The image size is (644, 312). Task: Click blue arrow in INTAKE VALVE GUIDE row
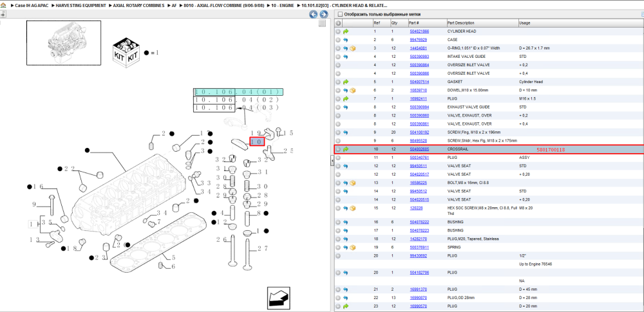pyautogui.click(x=345, y=57)
